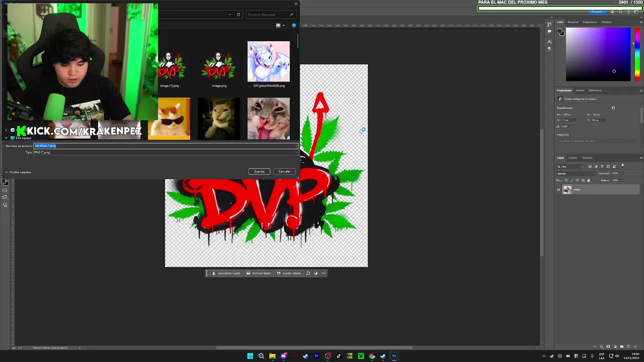644x362 pixels.
Task: Create new group folder icon in Capas
Action: (622, 346)
